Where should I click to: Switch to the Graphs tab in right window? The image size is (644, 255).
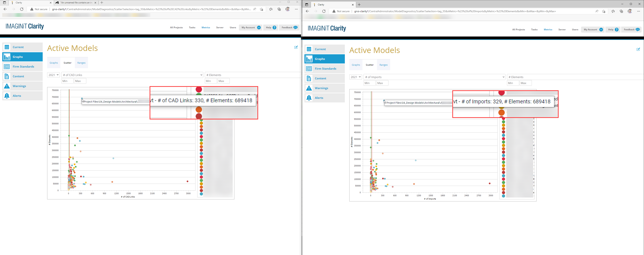tap(356, 65)
